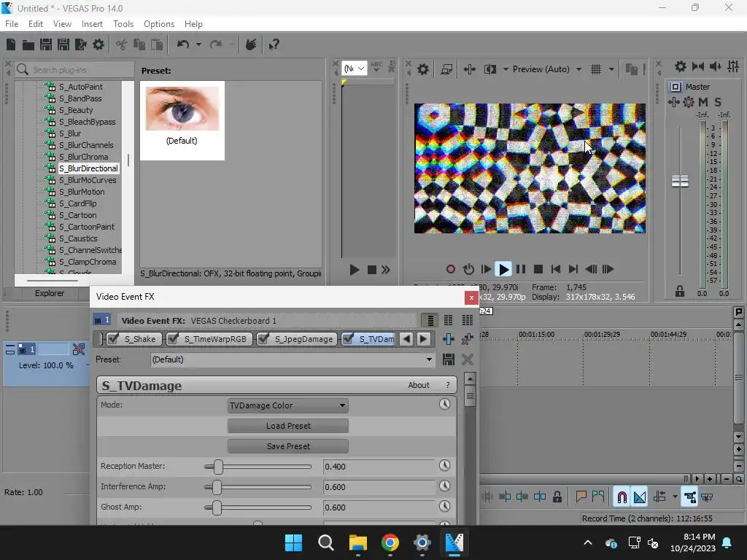Toggle the Master fader lock icon
Screen dimensions: 747x560
(680, 291)
